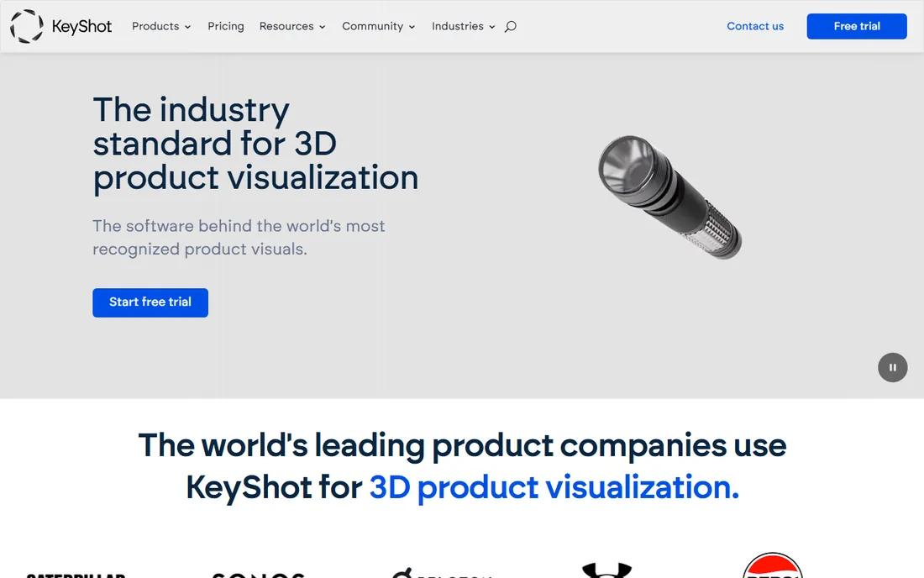Click the Under Armour logo
924x578 pixels.
[607, 570]
